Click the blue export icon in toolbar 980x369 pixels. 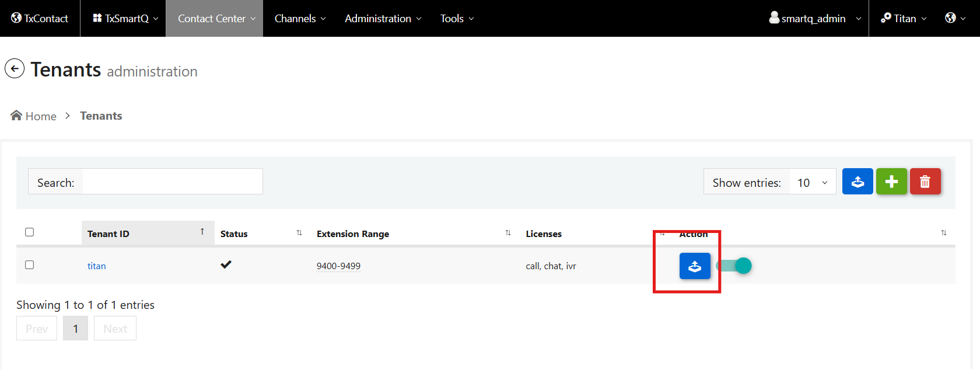click(857, 182)
